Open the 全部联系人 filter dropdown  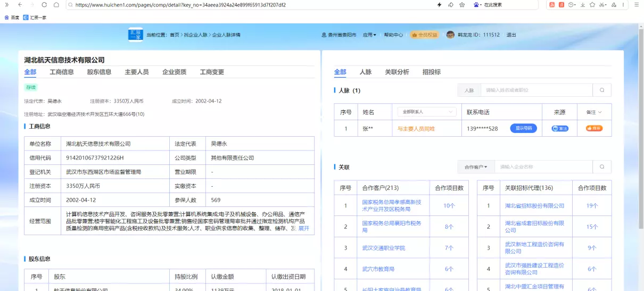427,112
